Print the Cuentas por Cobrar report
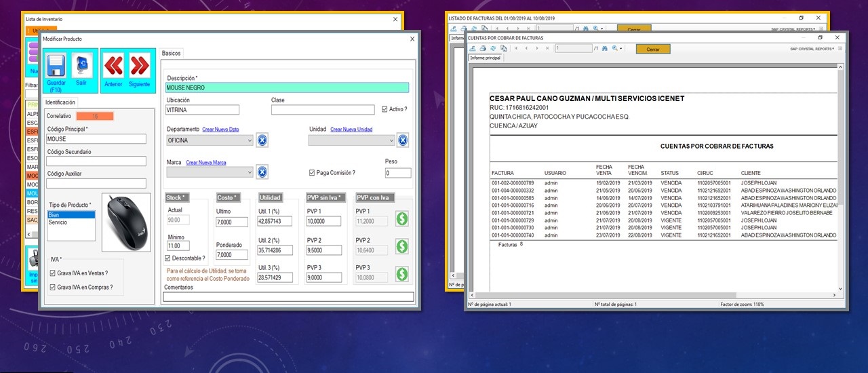Viewport: 868px width, 373px height. pos(483,49)
